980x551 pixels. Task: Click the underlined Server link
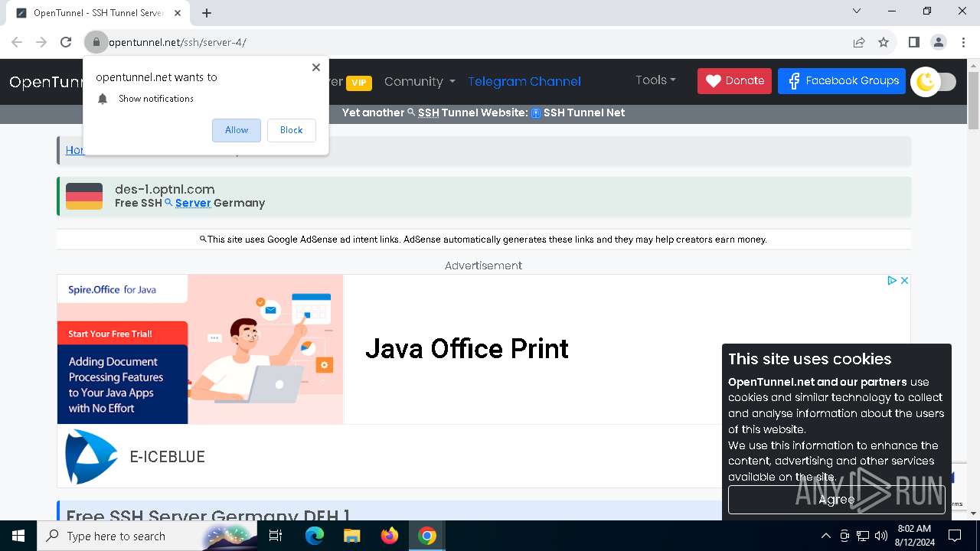[193, 203]
